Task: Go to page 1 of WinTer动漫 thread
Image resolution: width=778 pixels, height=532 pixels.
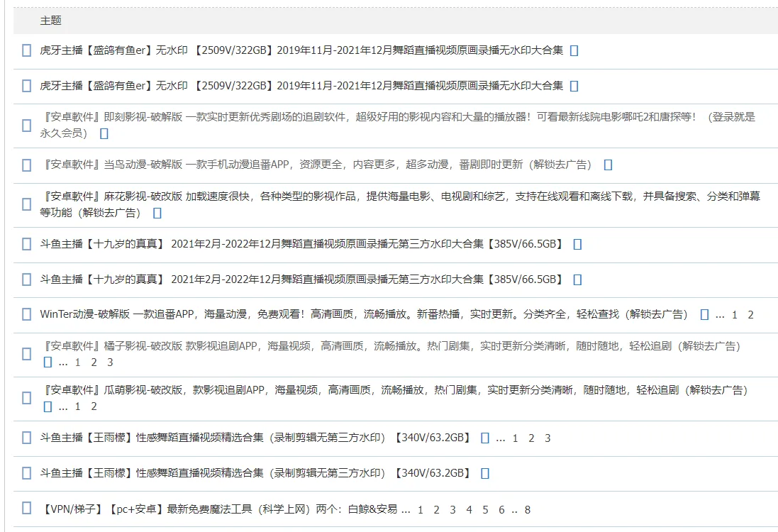Action: click(734, 315)
